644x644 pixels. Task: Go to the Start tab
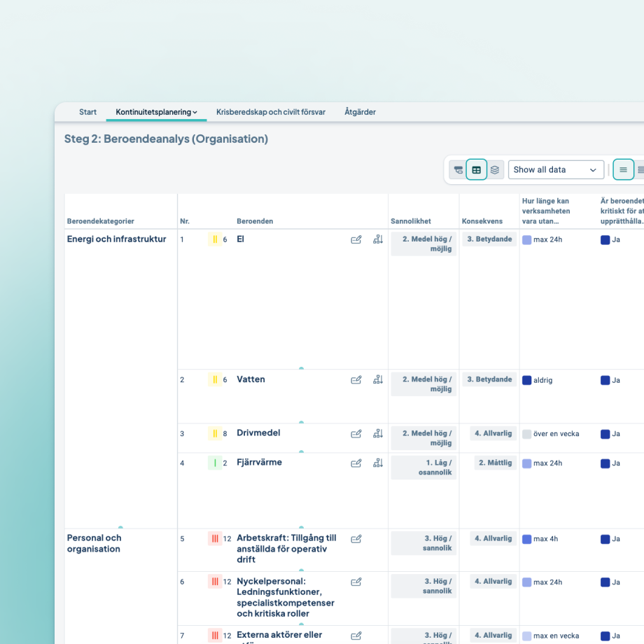click(87, 112)
